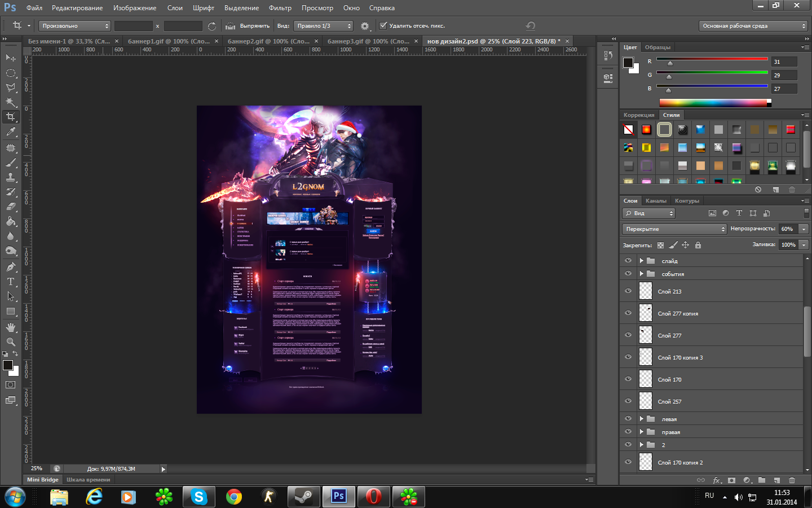The width and height of the screenshot is (812, 508).
Task: Hide the правая group
Action: (x=628, y=432)
